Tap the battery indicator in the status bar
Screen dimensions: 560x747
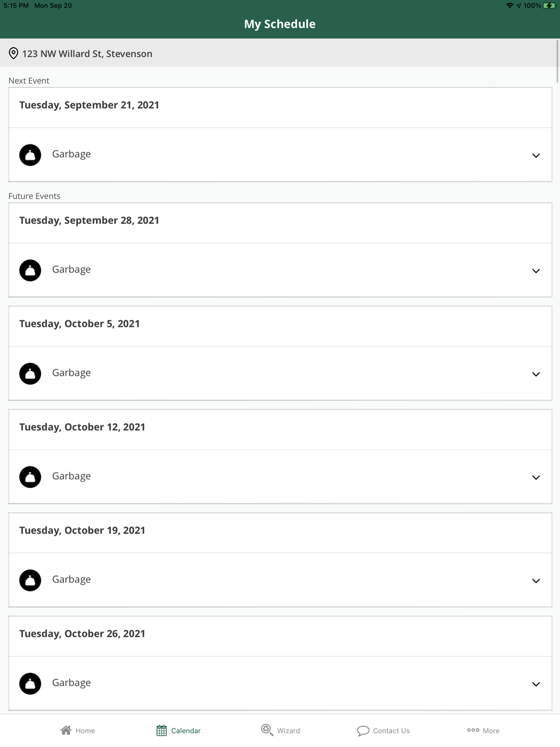549,6
